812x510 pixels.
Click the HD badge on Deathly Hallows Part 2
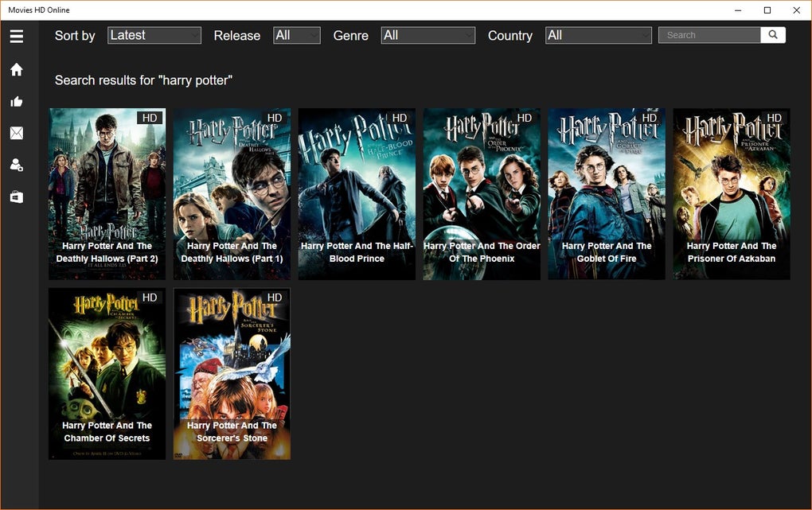(148, 118)
